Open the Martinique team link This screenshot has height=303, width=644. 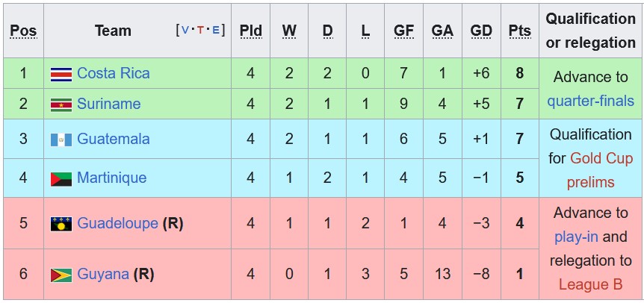111,178
